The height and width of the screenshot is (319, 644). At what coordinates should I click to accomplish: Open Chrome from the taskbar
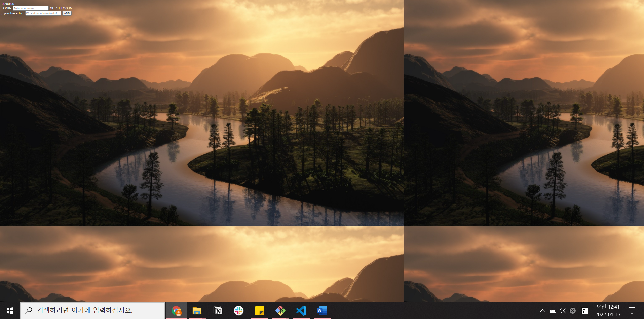(x=177, y=311)
